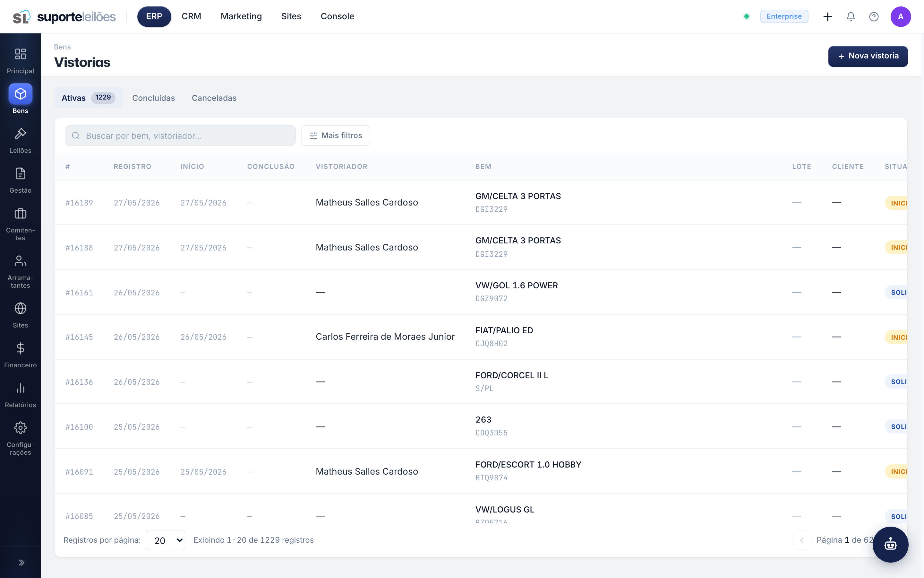Select the Ativas tab
This screenshot has width=924, height=578.
[x=88, y=98]
